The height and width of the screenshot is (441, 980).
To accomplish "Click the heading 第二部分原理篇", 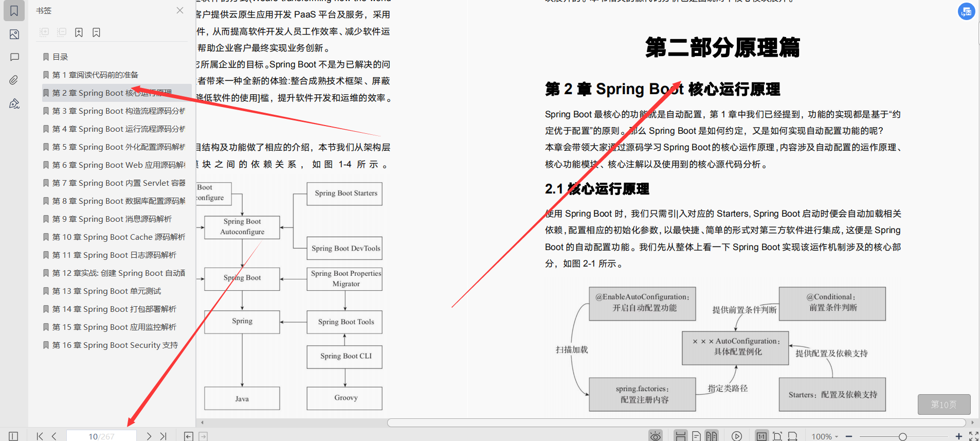I will 722,47.
